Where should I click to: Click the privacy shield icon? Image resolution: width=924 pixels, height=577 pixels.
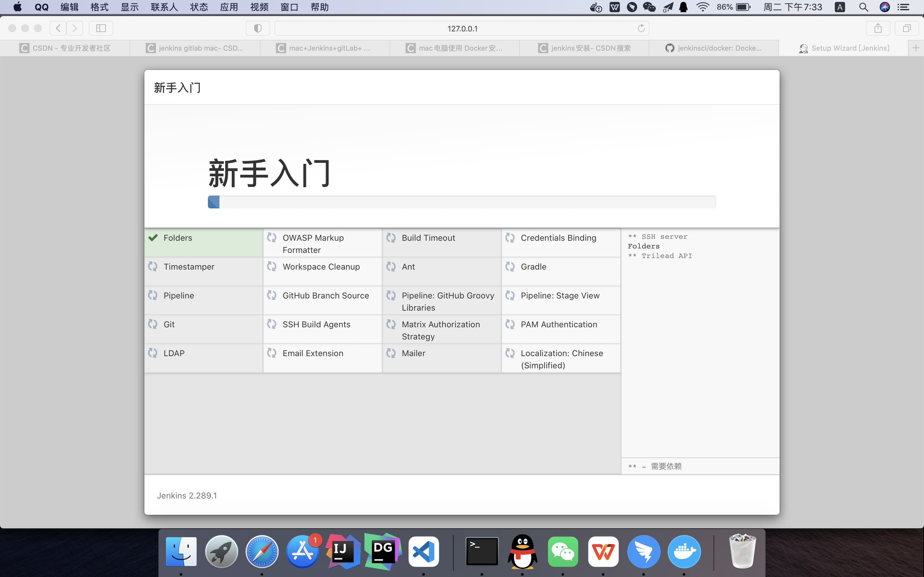[x=258, y=28]
